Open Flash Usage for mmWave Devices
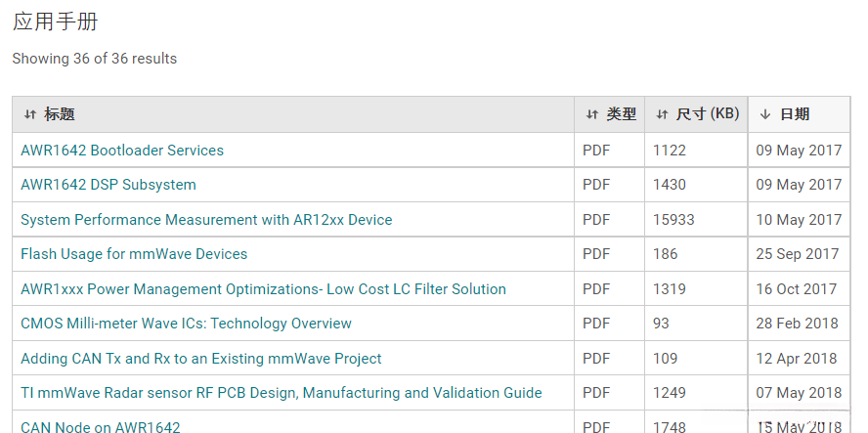 tap(134, 254)
